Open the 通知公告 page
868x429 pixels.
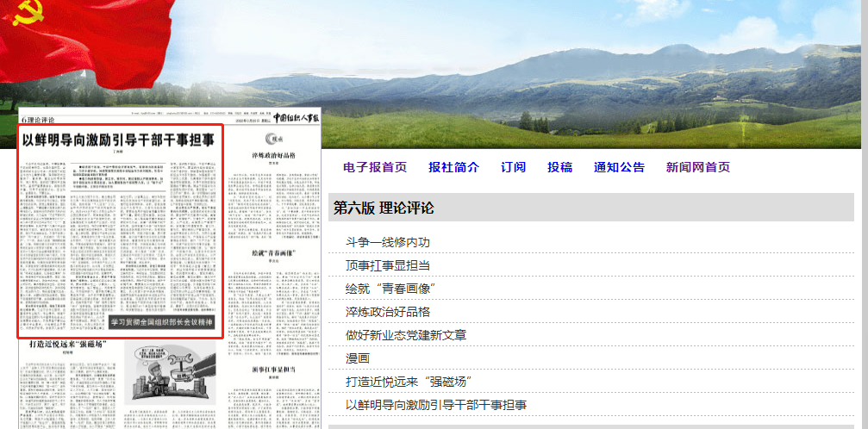tap(620, 167)
